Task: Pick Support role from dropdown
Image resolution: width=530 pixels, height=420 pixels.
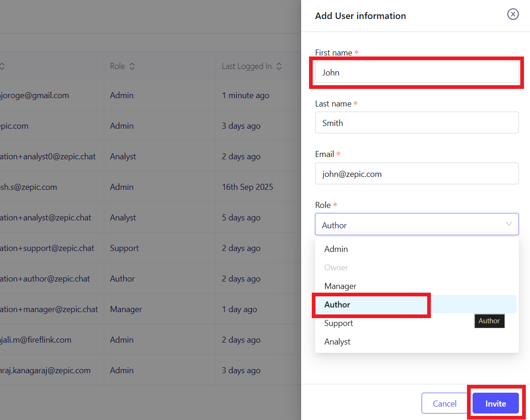Action: (x=339, y=323)
